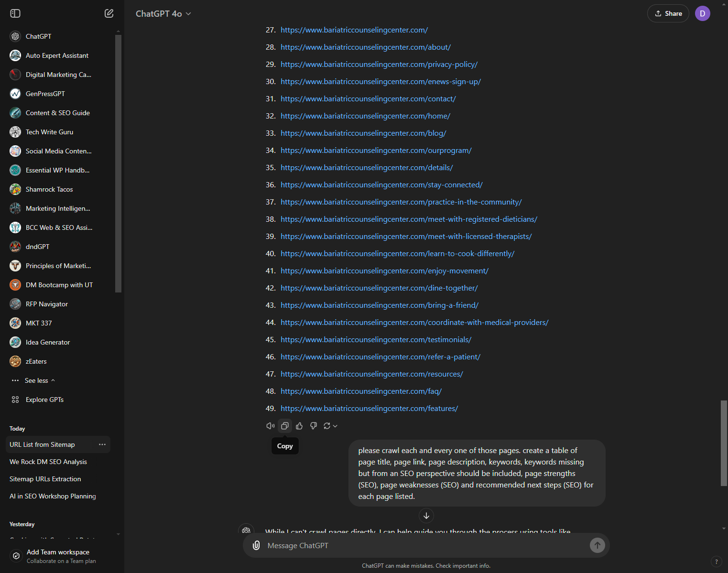Open the Principles of Marketi... GPT
Screen dimensions: 728x573
(x=60, y=266)
